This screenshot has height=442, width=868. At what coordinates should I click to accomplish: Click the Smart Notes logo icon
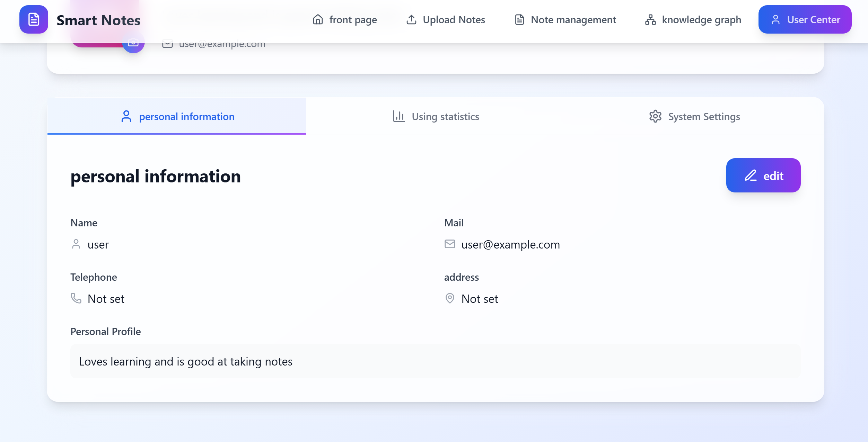pos(34,19)
